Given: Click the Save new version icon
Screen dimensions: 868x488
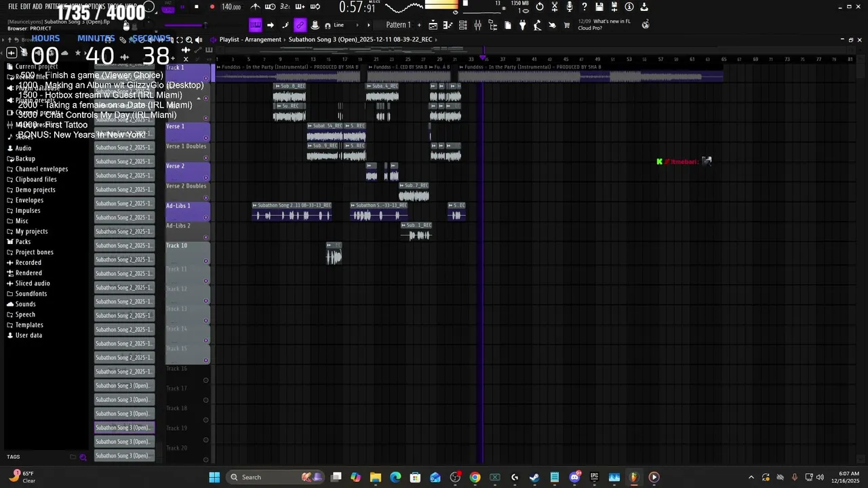Looking at the screenshot, I should [614, 7].
